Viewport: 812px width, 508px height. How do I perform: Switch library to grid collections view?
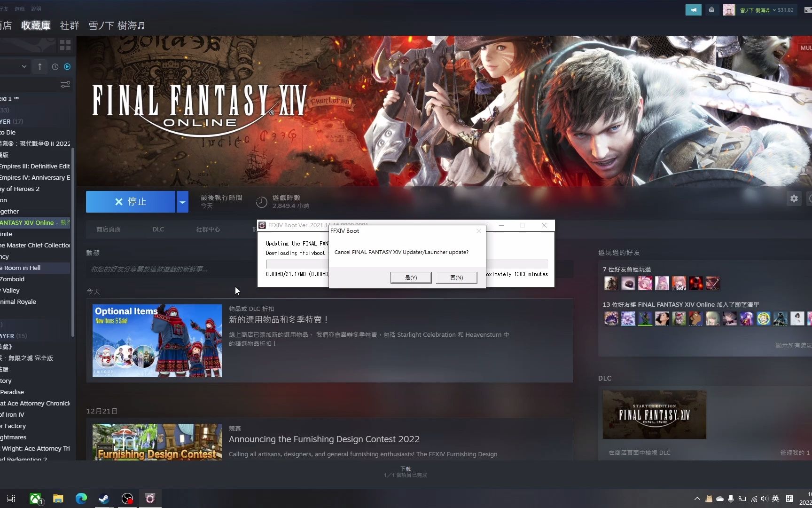point(65,45)
